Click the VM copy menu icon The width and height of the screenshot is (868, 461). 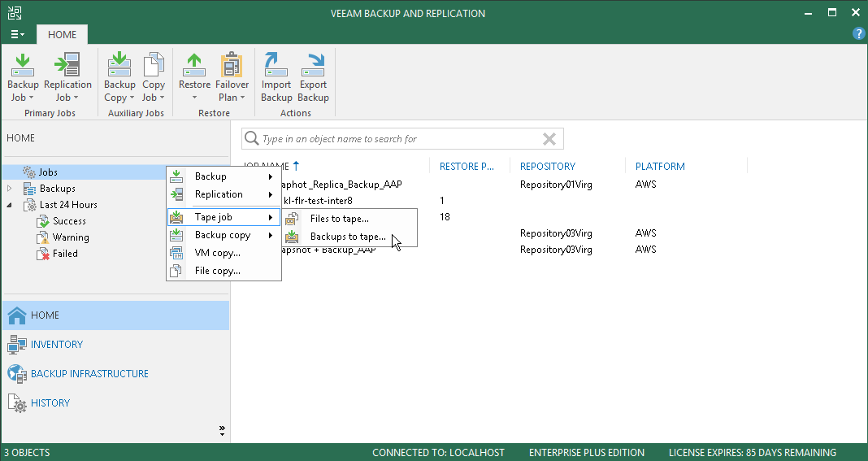pyautogui.click(x=176, y=253)
